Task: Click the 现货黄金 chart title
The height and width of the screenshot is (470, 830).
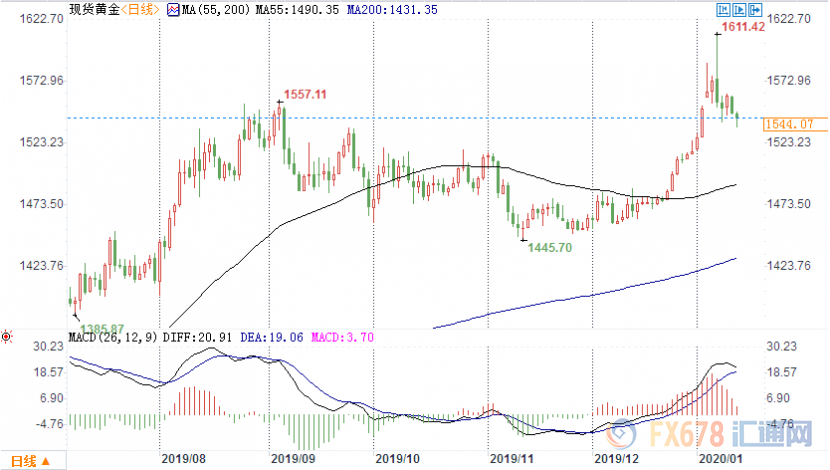Action: (95, 9)
